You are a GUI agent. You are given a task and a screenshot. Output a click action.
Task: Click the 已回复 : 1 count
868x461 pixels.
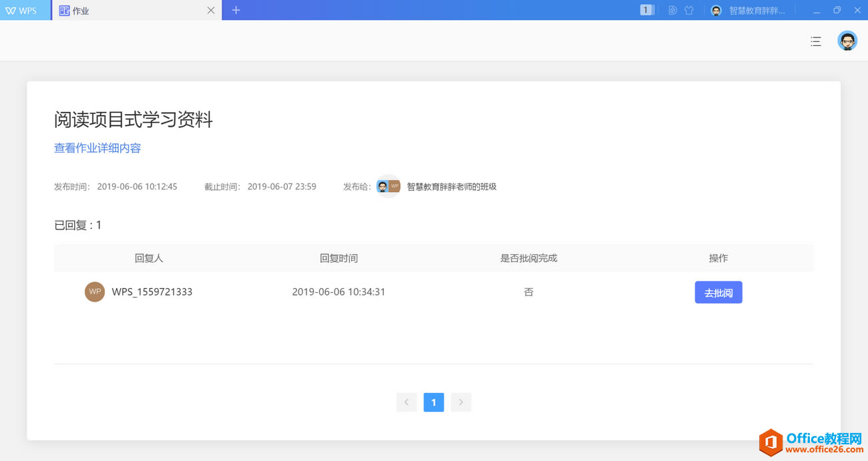[x=78, y=225]
